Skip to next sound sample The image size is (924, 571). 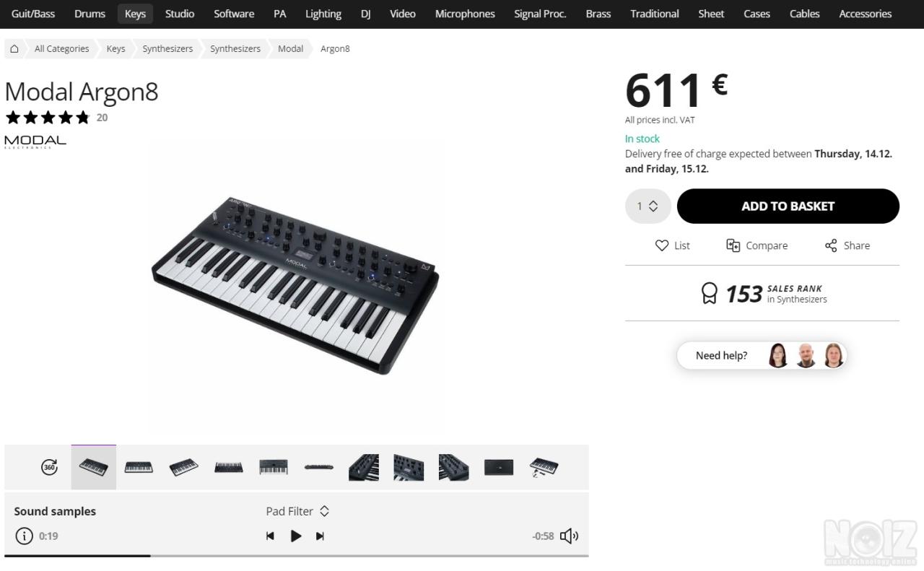(x=320, y=536)
